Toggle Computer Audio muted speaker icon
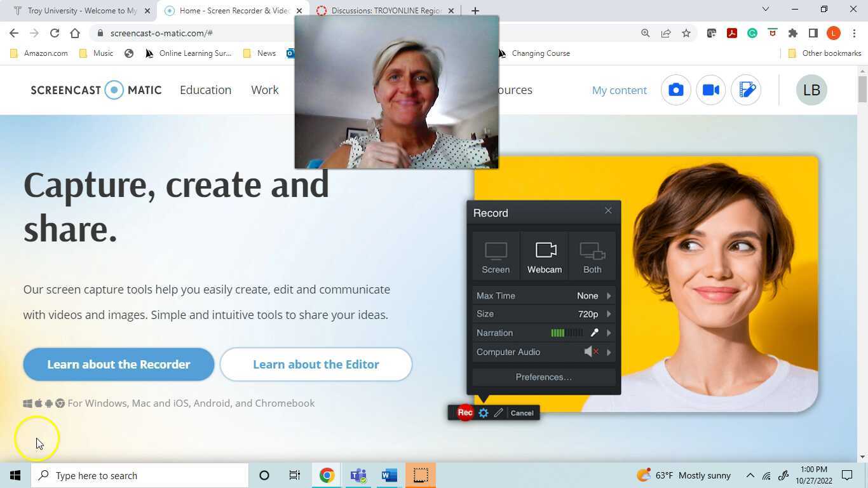 591,352
